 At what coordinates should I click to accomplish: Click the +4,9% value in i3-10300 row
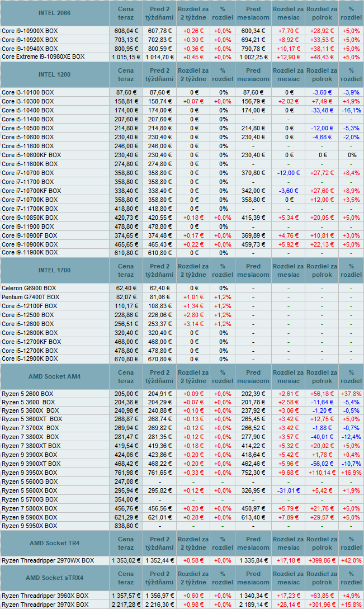click(351, 101)
